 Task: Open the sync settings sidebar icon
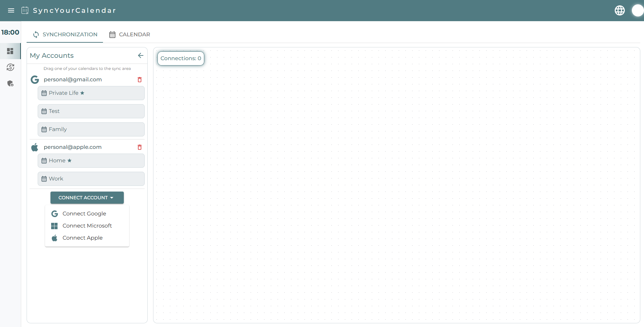[10, 67]
